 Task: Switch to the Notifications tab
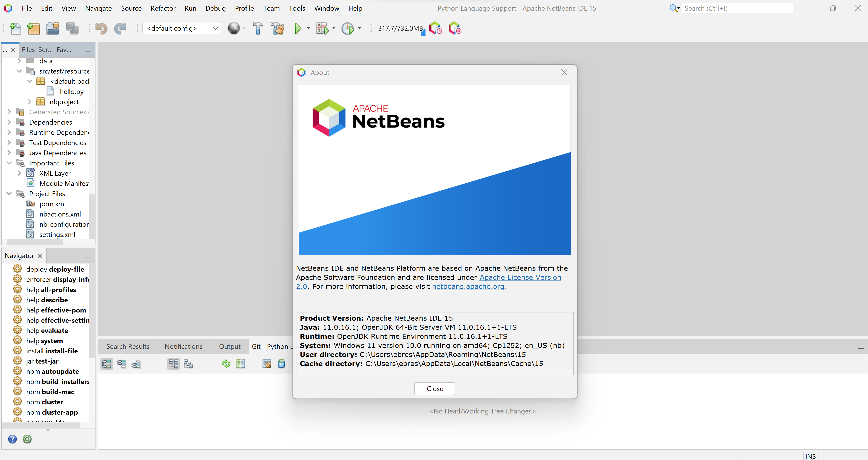tap(183, 346)
